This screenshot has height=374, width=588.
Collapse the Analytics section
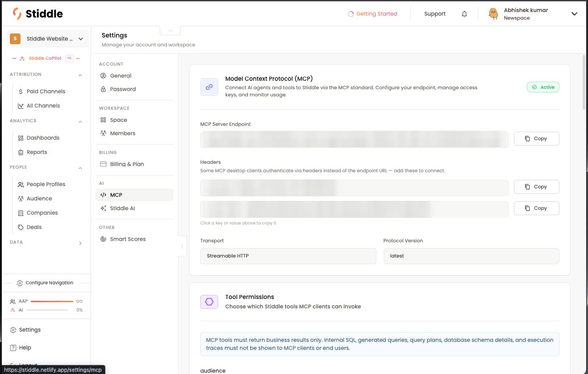(80, 121)
